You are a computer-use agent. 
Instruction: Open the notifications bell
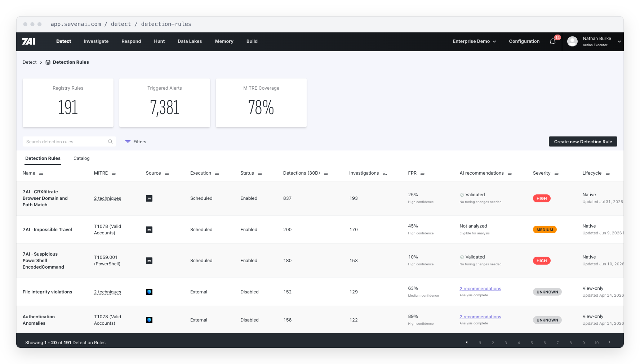click(553, 41)
